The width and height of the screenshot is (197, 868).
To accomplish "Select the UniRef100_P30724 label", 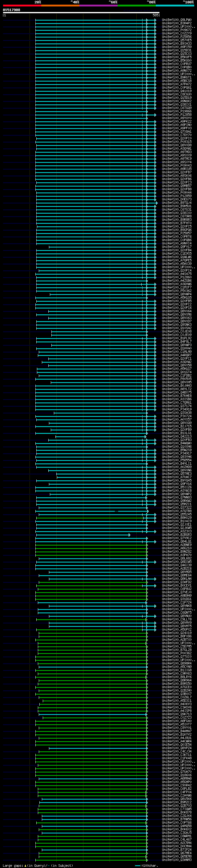I will point(177,416).
